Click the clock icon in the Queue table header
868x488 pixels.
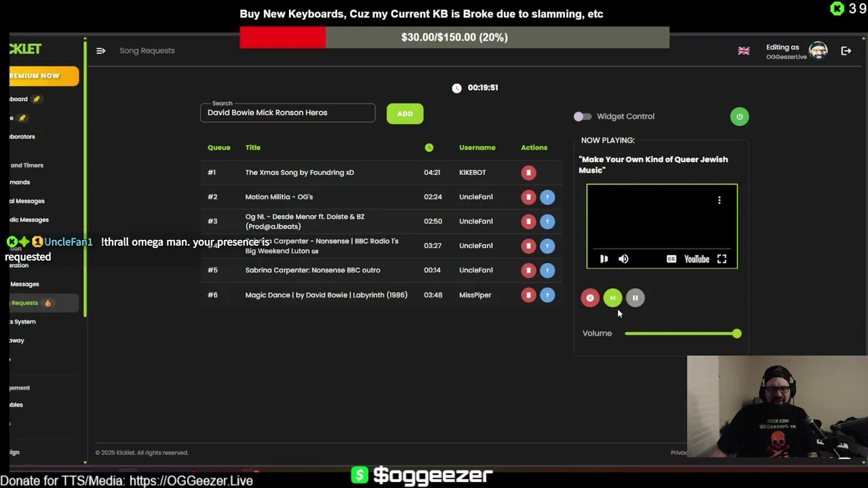coord(429,148)
